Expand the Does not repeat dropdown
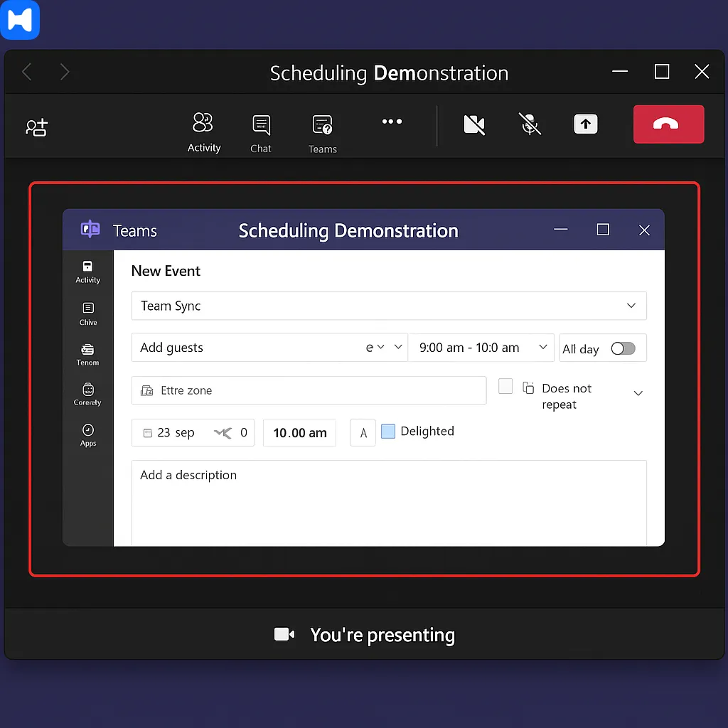Viewport: 728px width, 728px height. click(638, 393)
